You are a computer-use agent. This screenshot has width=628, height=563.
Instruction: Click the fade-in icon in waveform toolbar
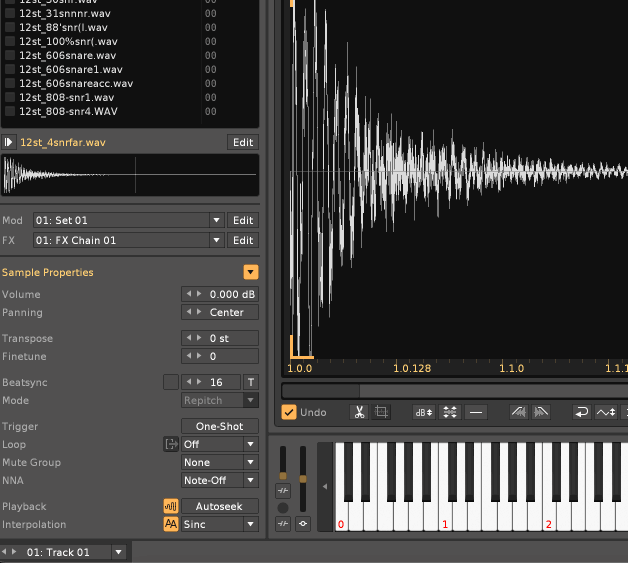tap(519, 412)
